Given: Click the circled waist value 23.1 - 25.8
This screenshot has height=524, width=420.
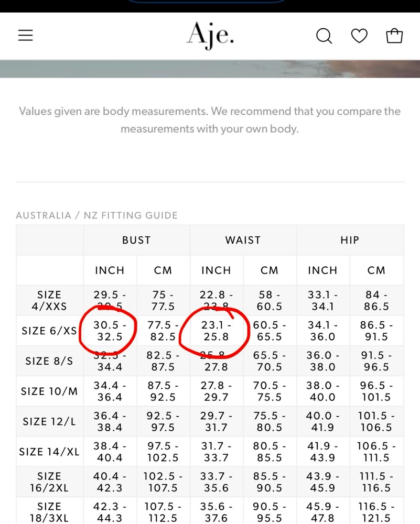Looking at the screenshot, I should [216, 331].
